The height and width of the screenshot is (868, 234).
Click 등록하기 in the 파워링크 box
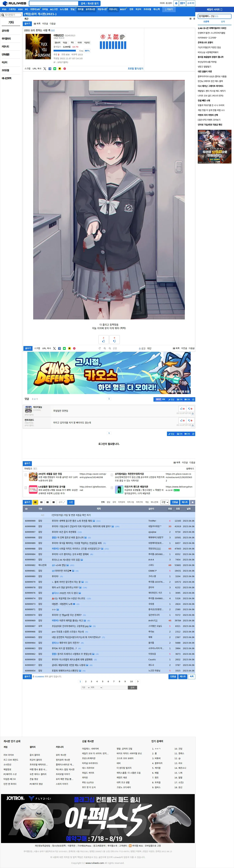click(190, 469)
